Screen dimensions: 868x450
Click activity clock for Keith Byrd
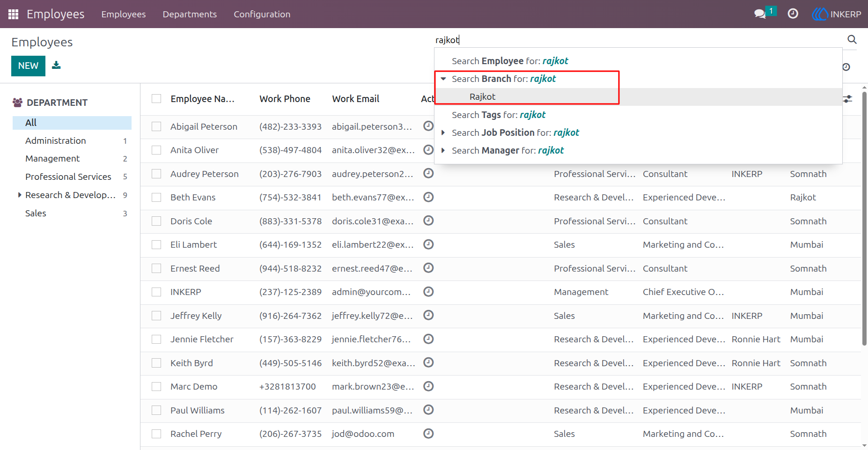(428, 362)
